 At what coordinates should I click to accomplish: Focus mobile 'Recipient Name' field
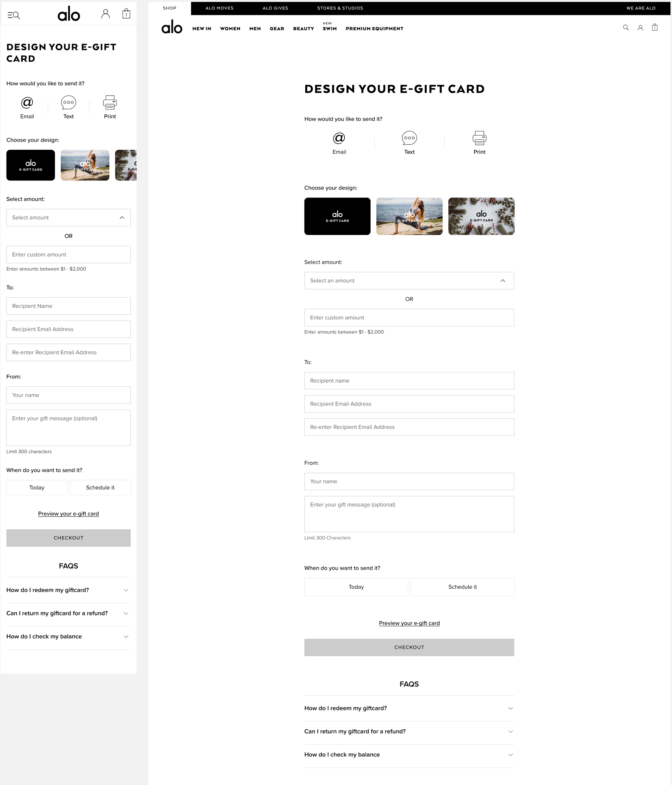pyautogui.click(x=69, y=306)
